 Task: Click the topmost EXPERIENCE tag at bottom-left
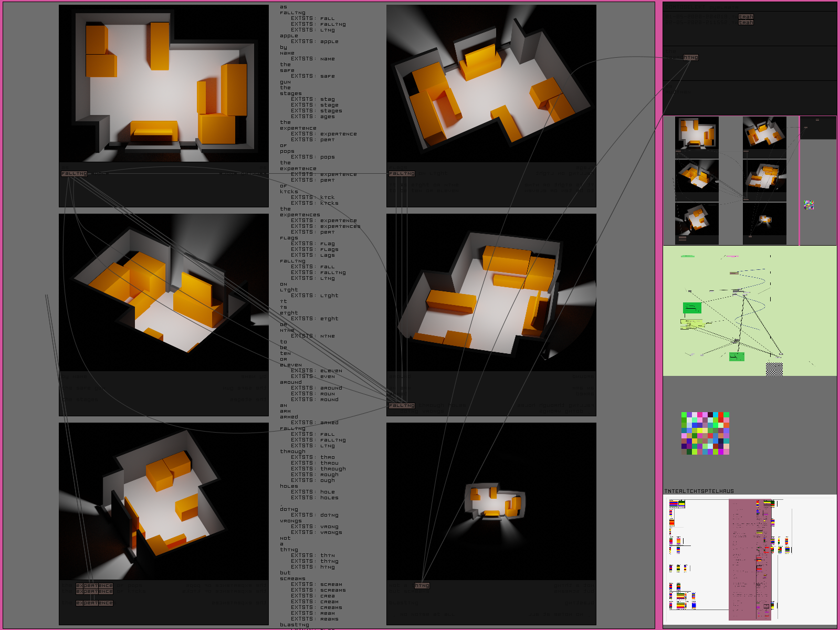click(94, 585)
